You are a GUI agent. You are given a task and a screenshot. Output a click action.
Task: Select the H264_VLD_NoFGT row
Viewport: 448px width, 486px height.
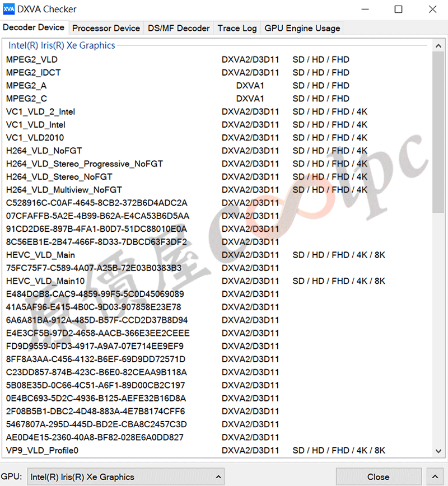(x=217, y=151)
